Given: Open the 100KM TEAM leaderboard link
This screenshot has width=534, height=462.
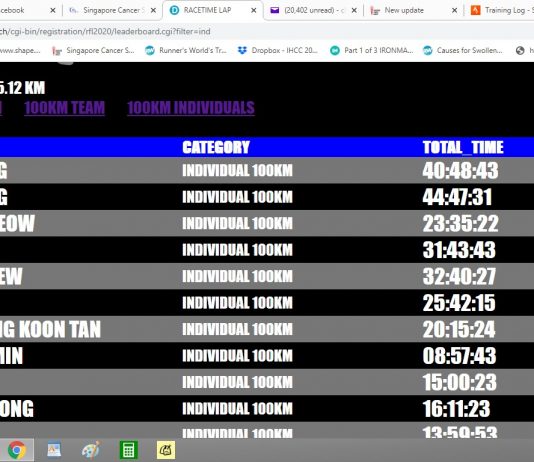Looking at the screenshot, I should (x=64, y=108).
